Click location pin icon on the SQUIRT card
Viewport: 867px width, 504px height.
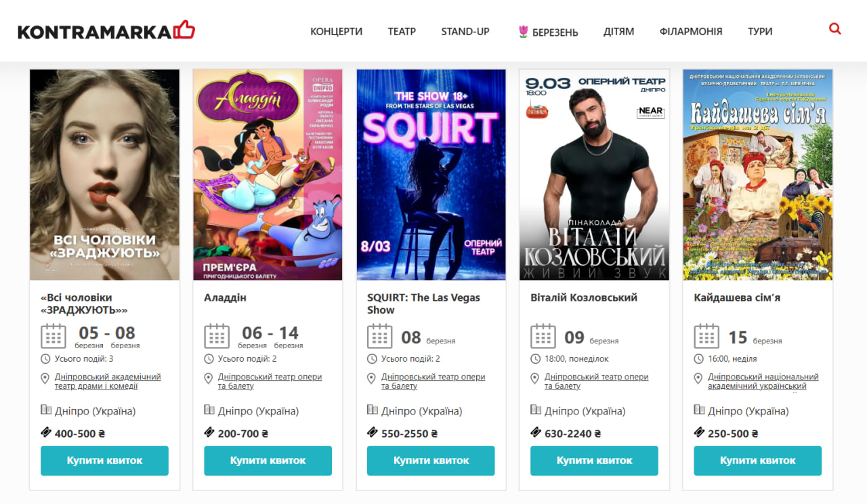372,378
